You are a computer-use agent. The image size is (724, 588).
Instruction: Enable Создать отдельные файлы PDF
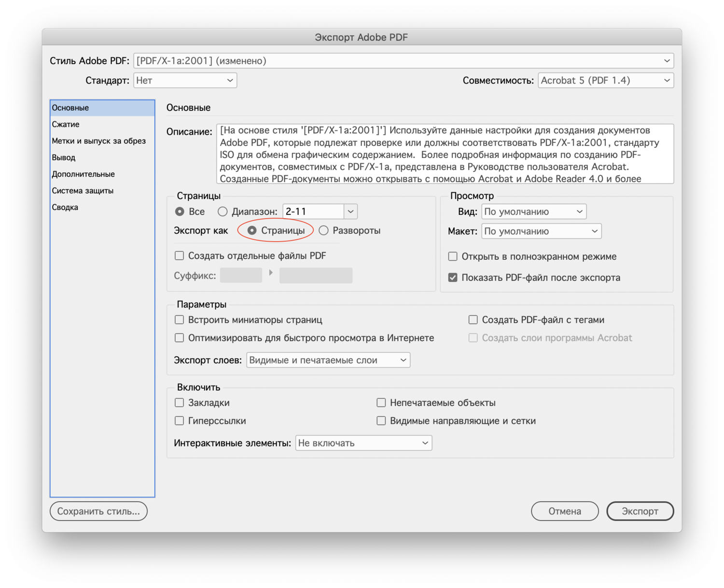coord(179,255)
